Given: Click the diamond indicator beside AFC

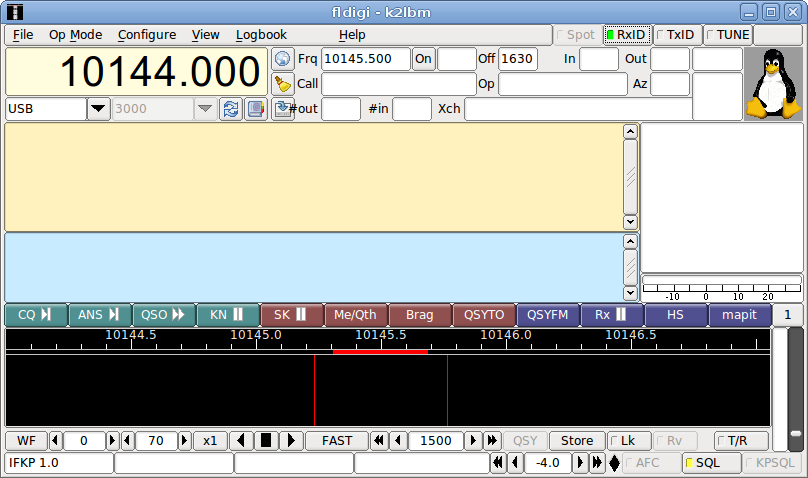Looking at the screenshot, I should pyautogui.click(x=614, y=463).
